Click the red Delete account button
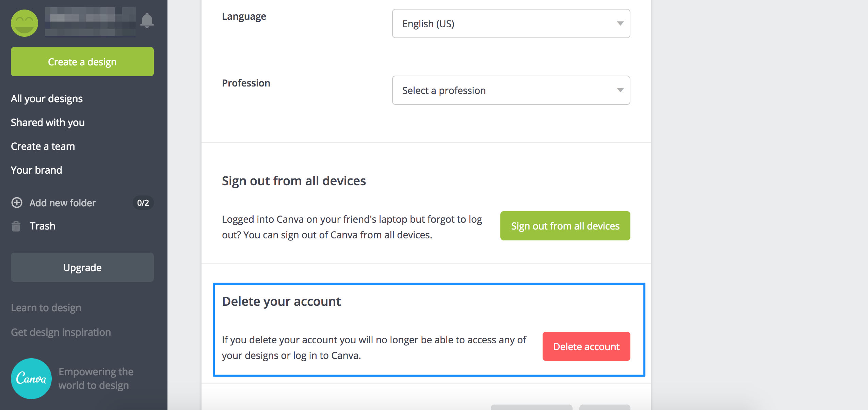This screenshot has width=868, height=410. 586,346
